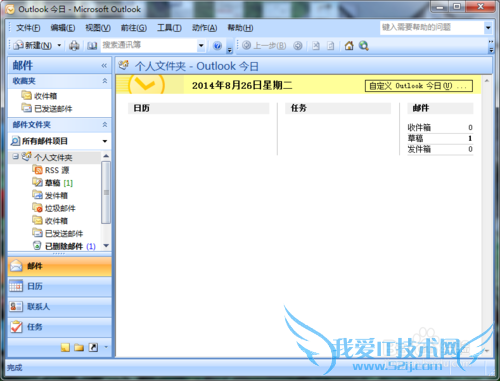500x381 pixels.
Task: Click the Folder List icon
Action: 79,348
